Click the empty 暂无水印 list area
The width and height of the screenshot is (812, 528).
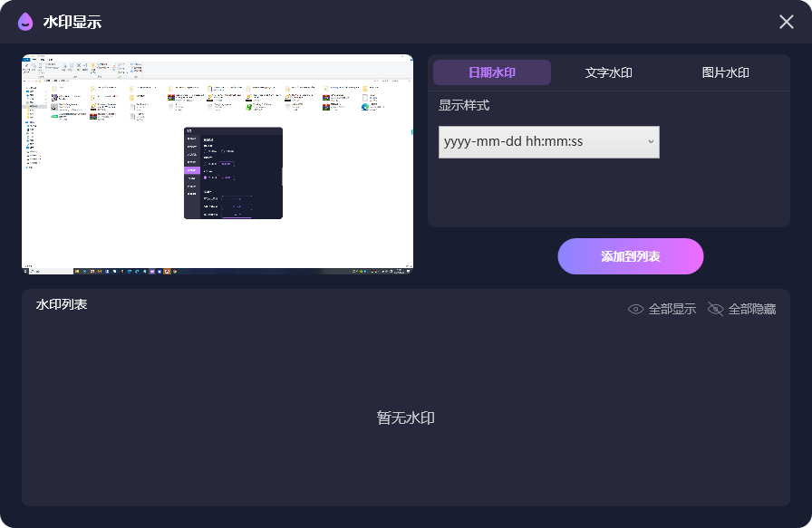tap(405, 418)
